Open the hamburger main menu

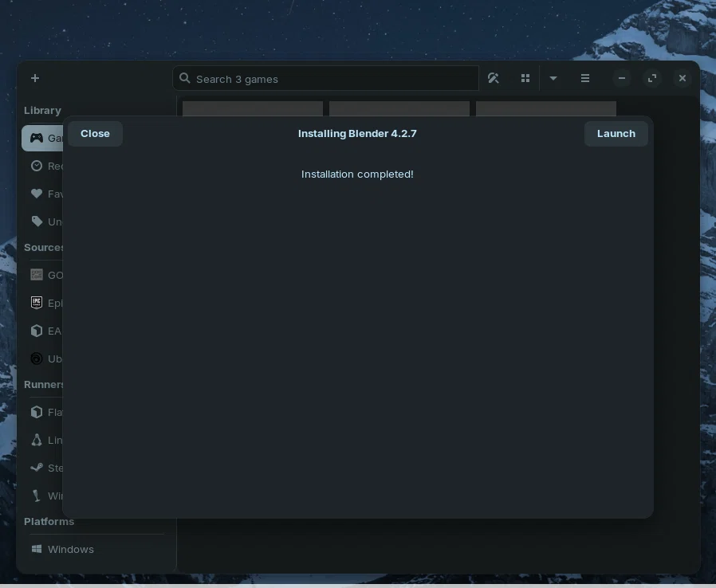pos(585,78)
